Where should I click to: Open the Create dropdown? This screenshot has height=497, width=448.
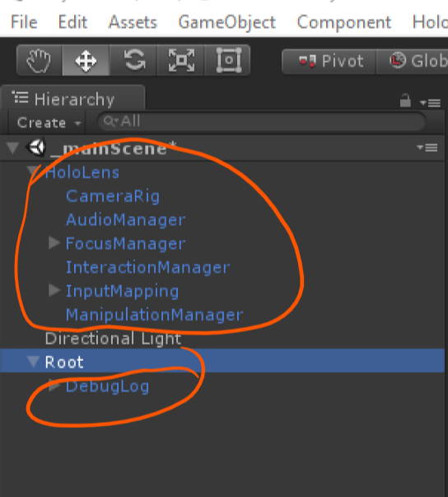click(x=47, y=123)
